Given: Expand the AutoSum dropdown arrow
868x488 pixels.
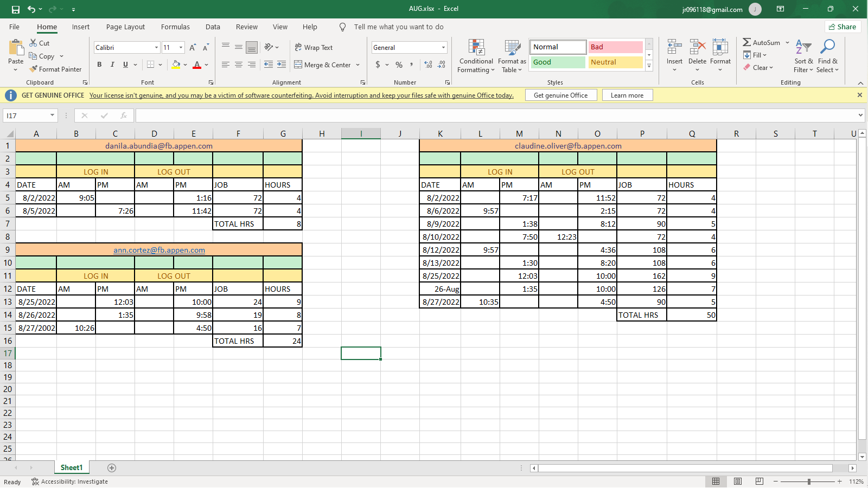Looking at the screenshot, I should (787, 43).
